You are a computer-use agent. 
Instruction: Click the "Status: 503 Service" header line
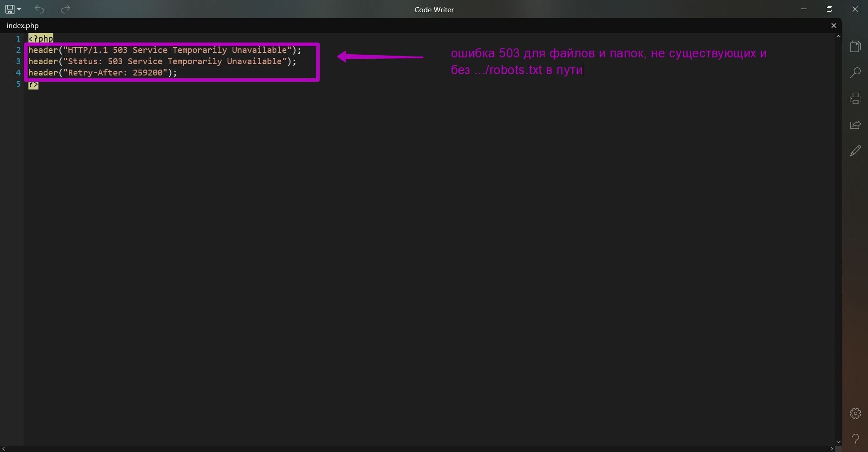(162, 61)
